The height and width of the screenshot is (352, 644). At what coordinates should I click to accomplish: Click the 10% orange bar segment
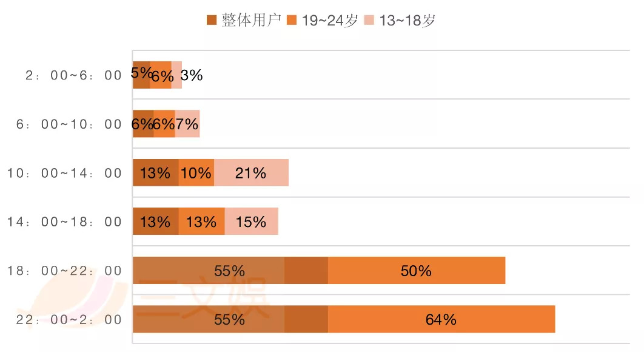click(x=196, y=173)
